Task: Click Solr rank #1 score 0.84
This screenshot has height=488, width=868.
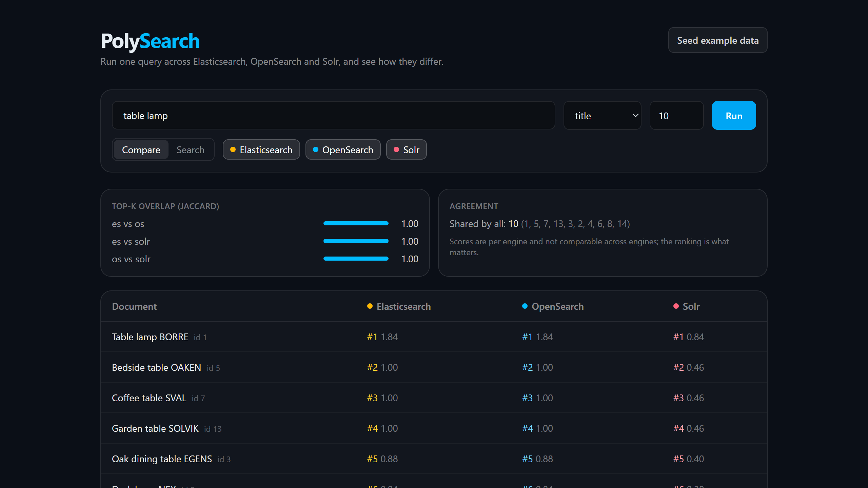Action: click(x=689, y=337)
